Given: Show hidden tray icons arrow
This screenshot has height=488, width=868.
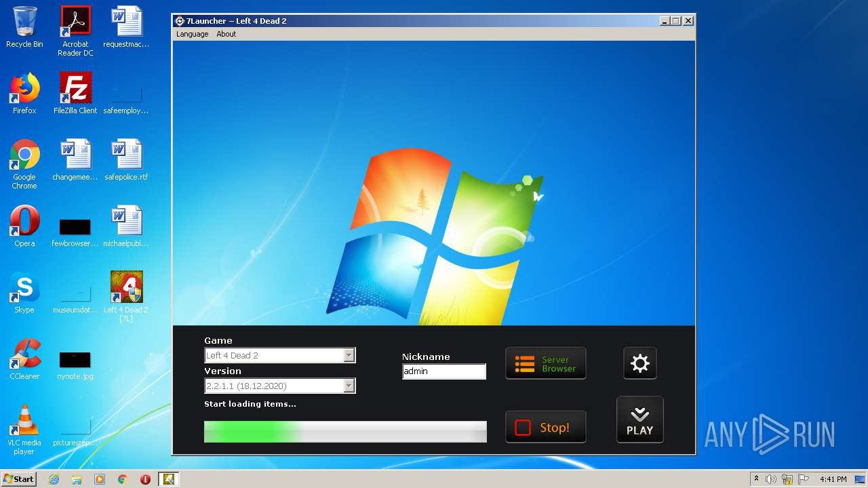Looking at the screenshot, I should 756,479.
